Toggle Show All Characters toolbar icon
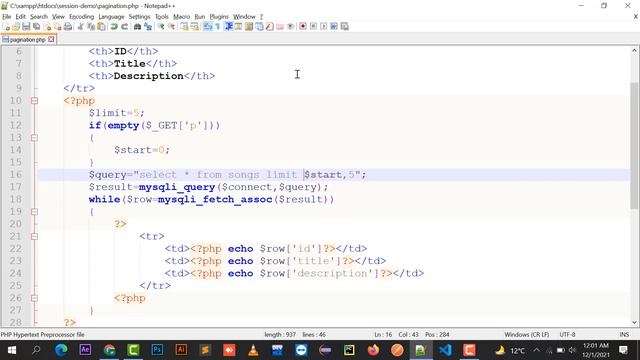The height and width of the screenshot is (360, 640). (218, 27)
